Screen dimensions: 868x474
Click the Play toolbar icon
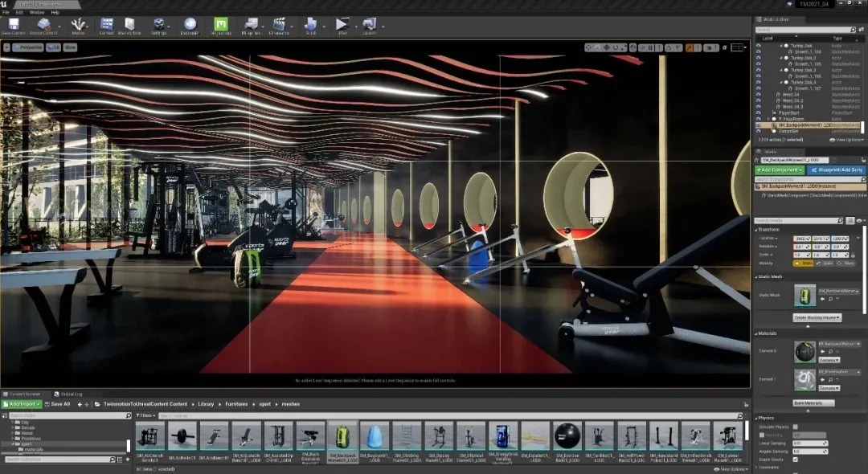(x=342, y=24)
